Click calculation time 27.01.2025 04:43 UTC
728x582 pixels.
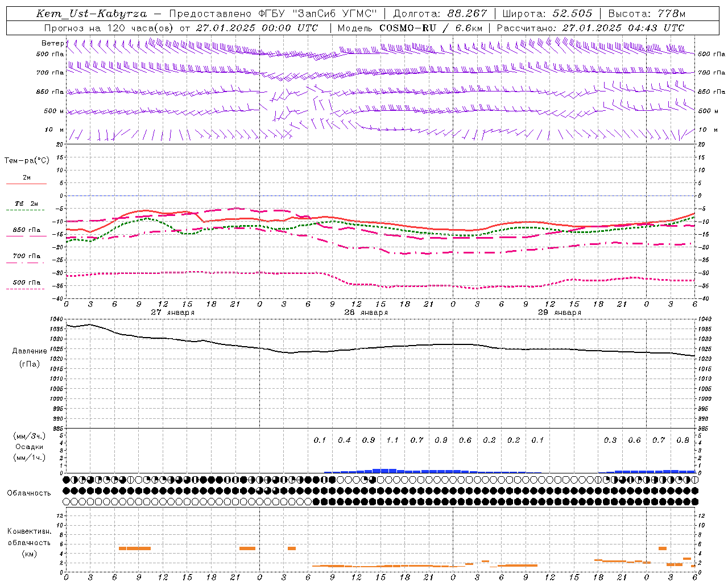[623, 28]
